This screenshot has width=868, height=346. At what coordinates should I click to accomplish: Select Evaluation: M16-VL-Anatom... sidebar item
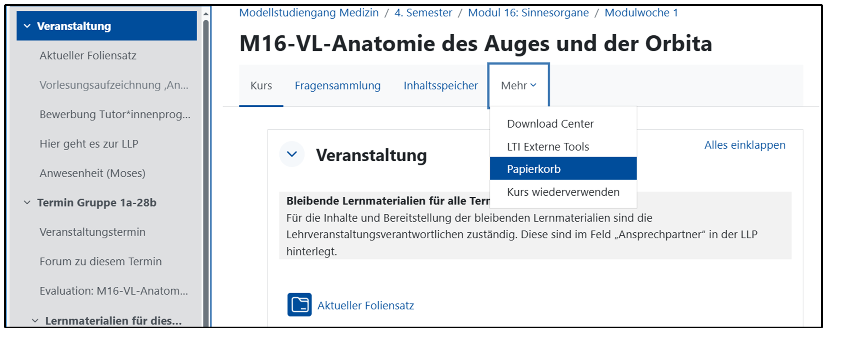pos(113,291)
